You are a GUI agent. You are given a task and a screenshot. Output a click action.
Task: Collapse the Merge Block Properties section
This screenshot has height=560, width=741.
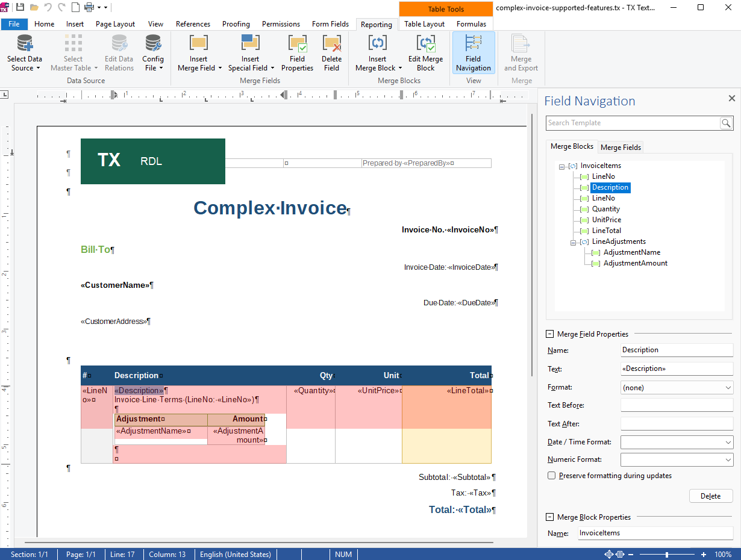pos(550,517)
